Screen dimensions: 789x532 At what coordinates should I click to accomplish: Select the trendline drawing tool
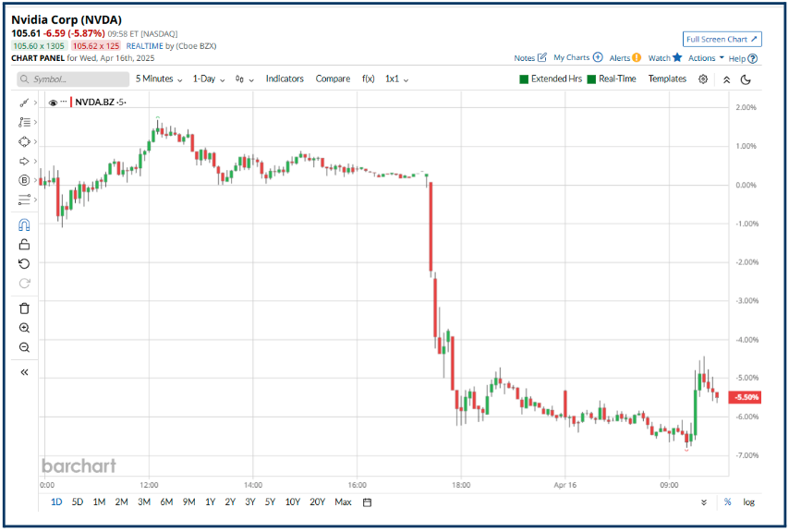(x=24, y=103)
